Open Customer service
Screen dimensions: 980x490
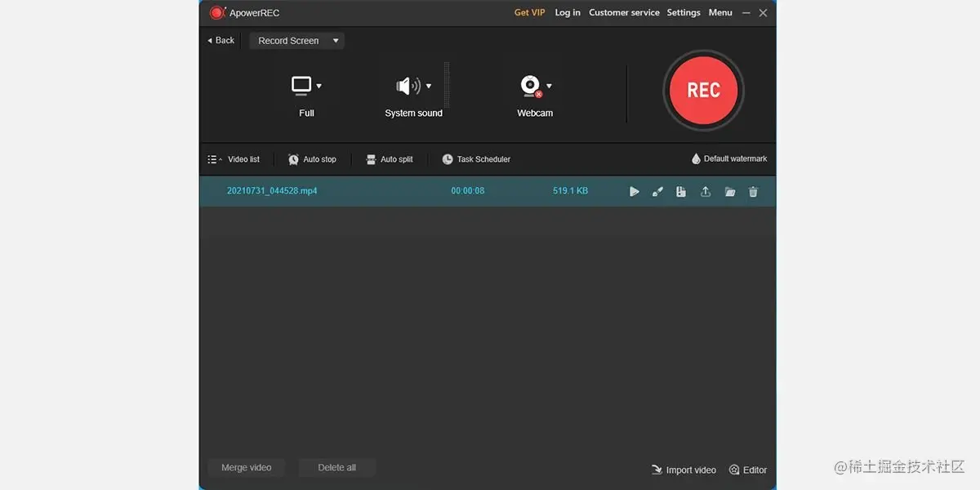pyautogui.click(x=624, y=13)
